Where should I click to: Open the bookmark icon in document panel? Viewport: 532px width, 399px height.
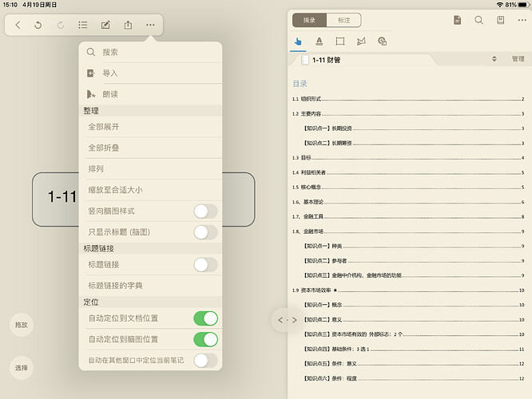pos(500,20)
